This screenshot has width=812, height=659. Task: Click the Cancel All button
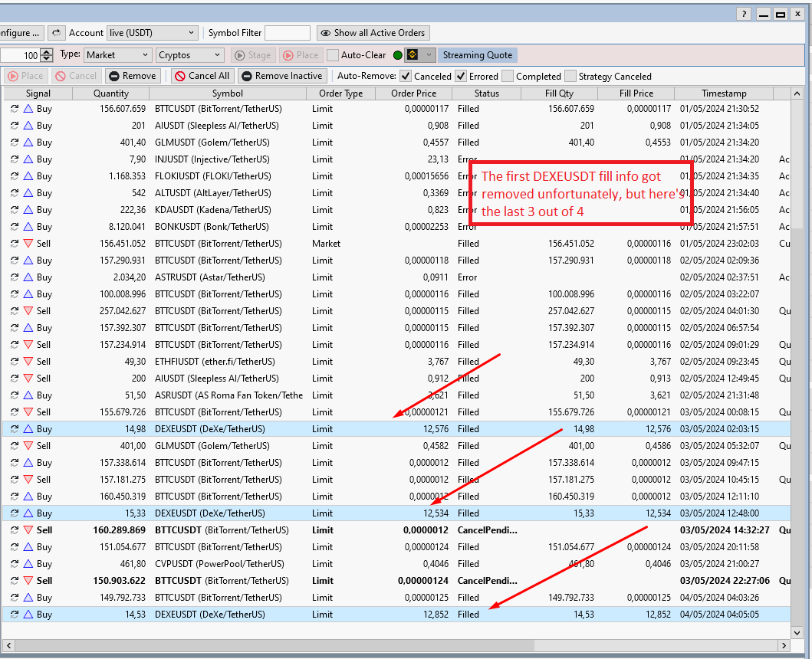point(202,76)
